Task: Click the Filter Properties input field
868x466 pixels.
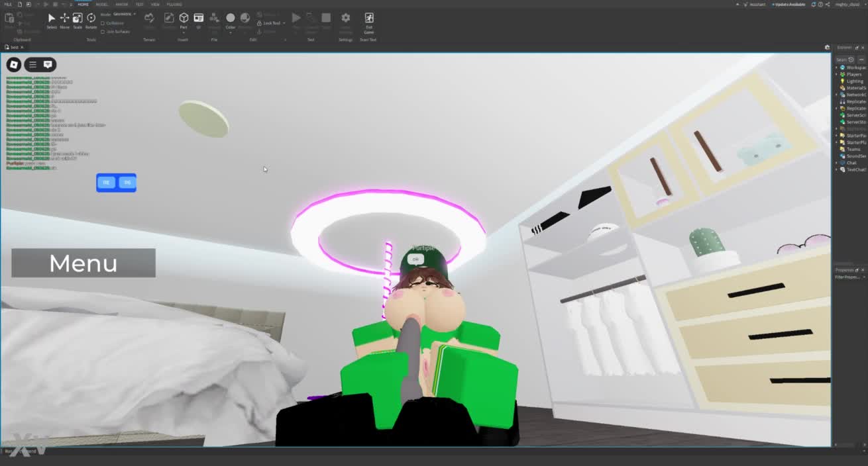Action: coord(848,277)
